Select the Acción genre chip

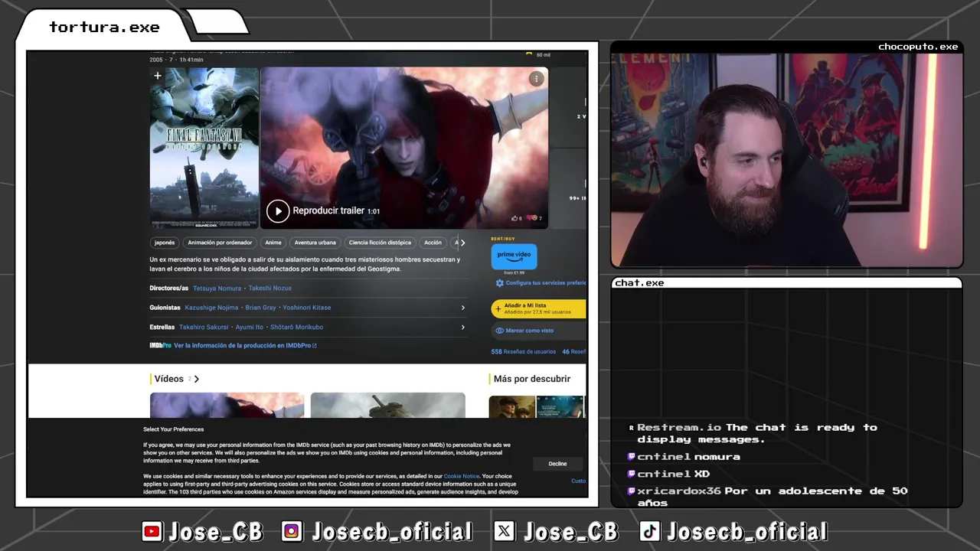click(x=433, y=243)
